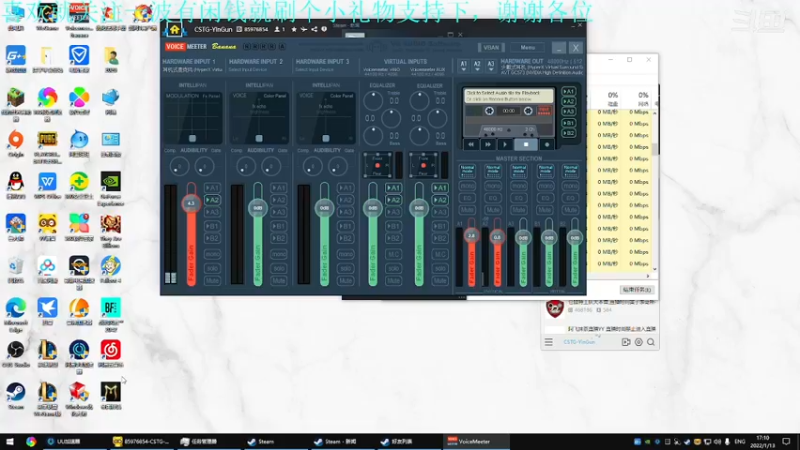Image resolution: width=800 pixels, height=450 pixels.
Task: Stop the cassette player
Action: [x=526, y=144]
